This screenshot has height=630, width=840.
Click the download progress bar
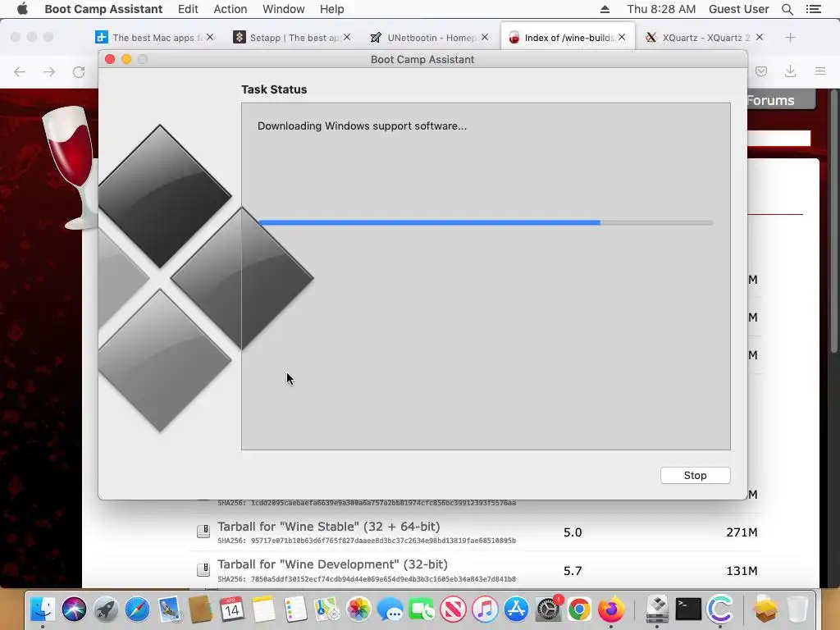(486, 222)
